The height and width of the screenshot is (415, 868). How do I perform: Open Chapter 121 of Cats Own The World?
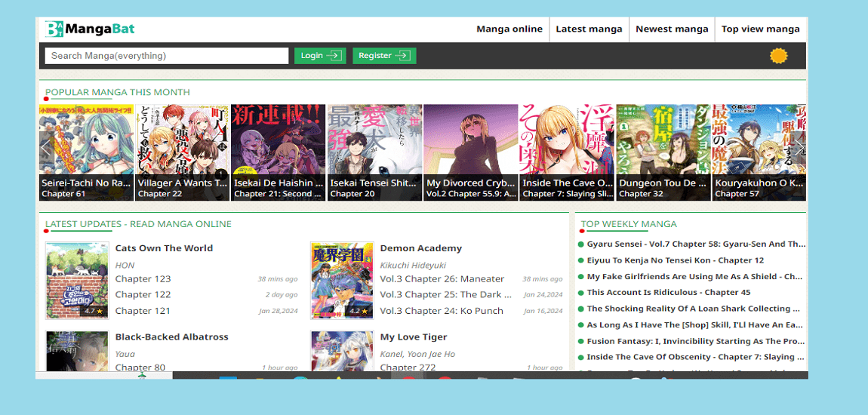(143, 311)
